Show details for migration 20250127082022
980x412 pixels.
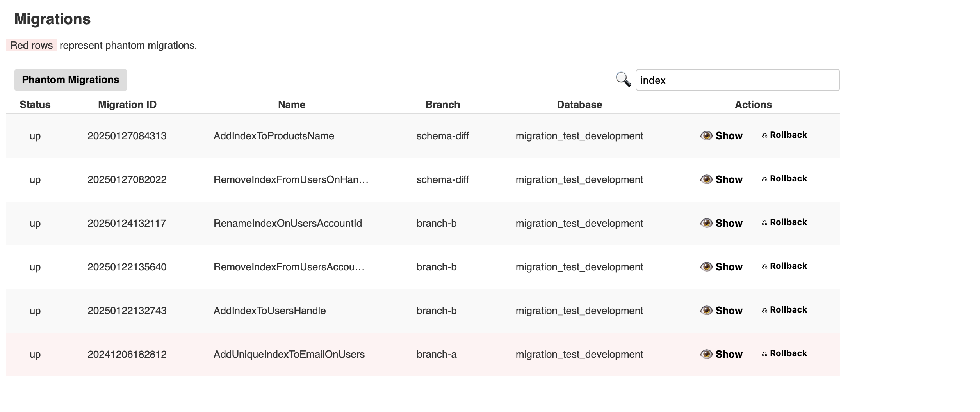[x=722, y=179]
